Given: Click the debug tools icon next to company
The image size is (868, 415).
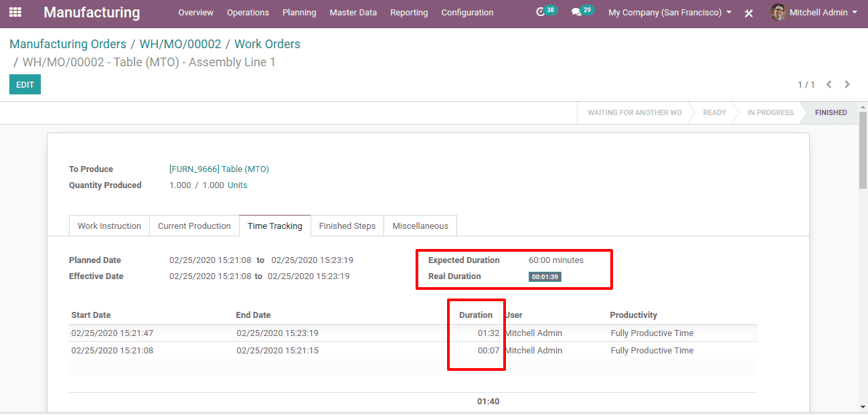Looking at the screenshot, I should point(749,13).
